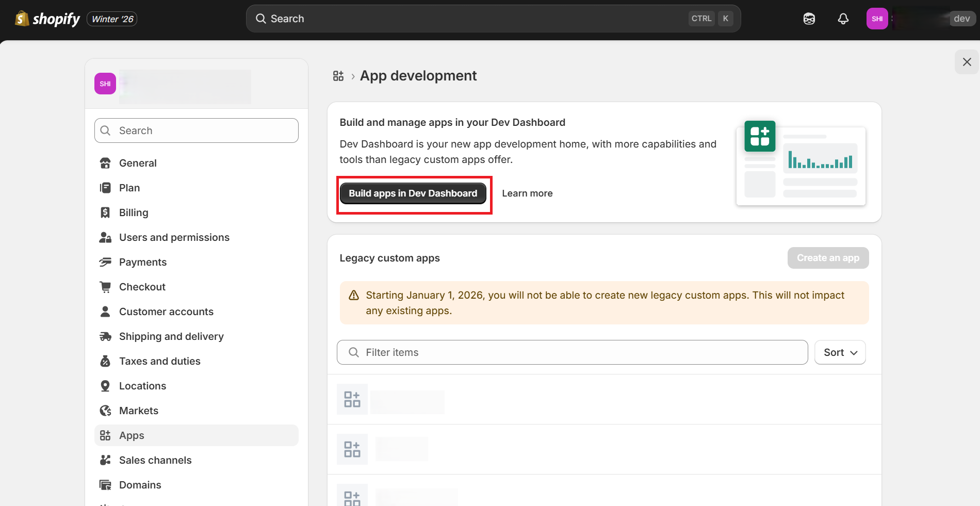This screenshot has height=506, width=980.
Task: Click the Shopify logo in the top bar
Action: (47, 19)
